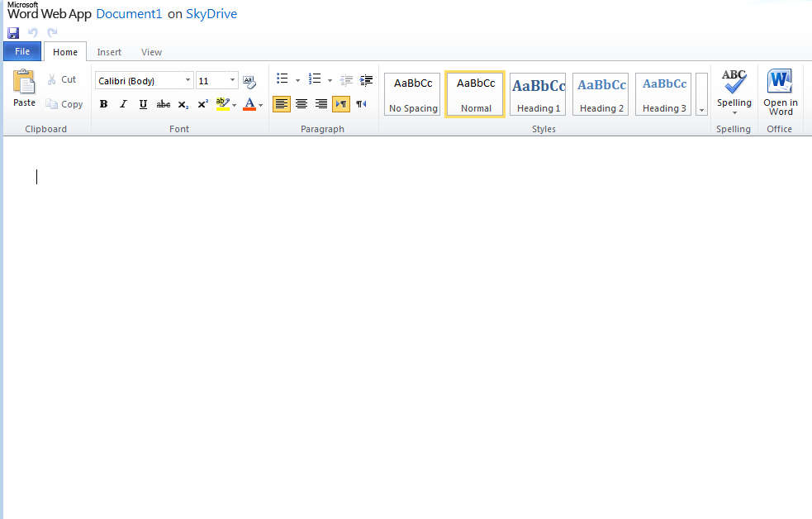Toggle italic formatting

[x=123, y=104]
